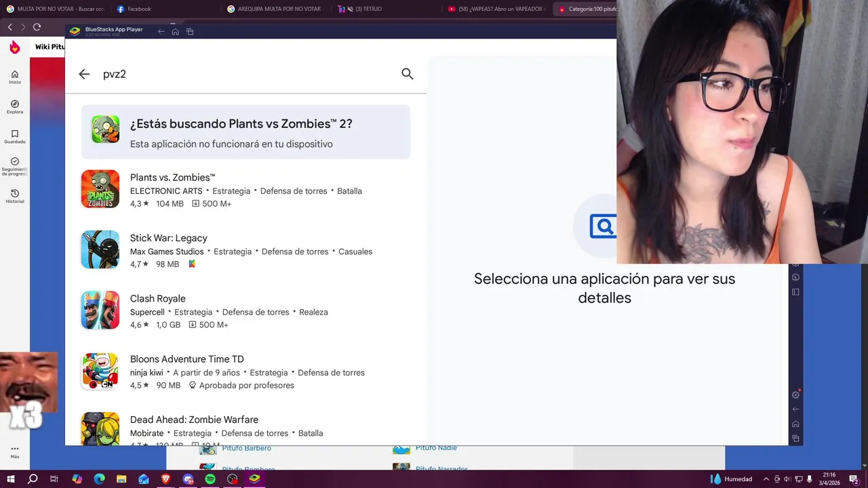This screenshot has height=488, width=868.
Task: Click the microphone tray icon
Action: 809,479
